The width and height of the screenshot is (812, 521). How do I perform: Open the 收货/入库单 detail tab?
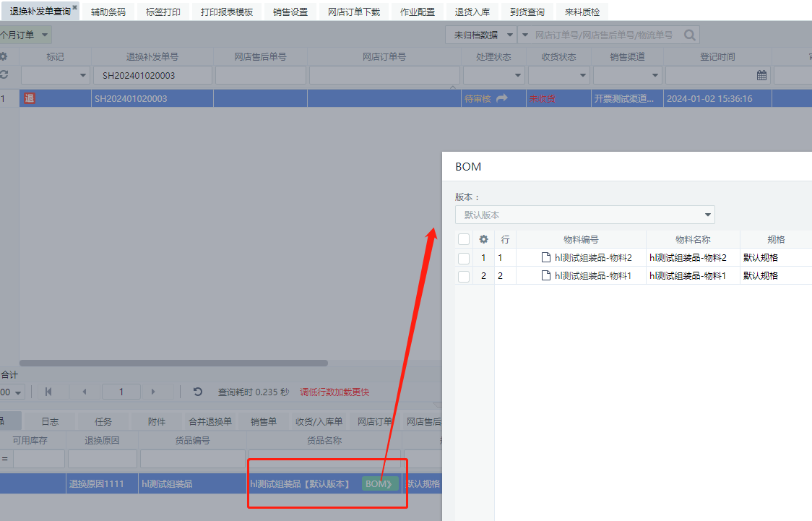click(x=319, y=421)
